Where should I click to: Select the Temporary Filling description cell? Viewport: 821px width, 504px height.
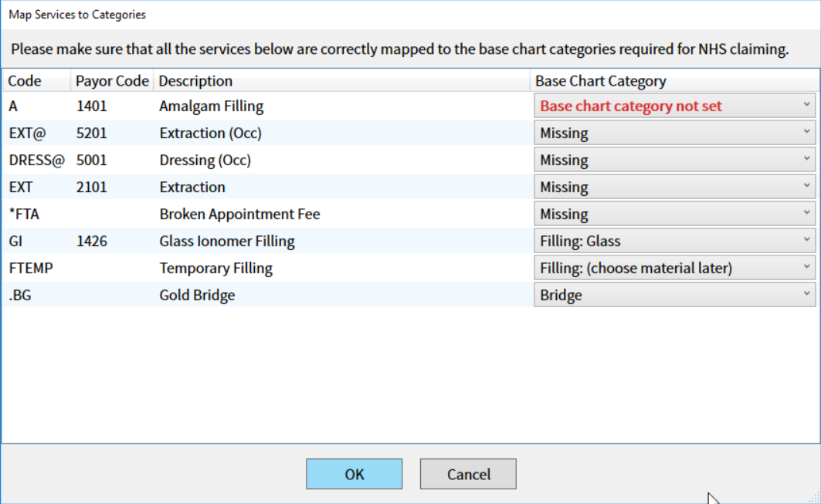click(215, 269)
